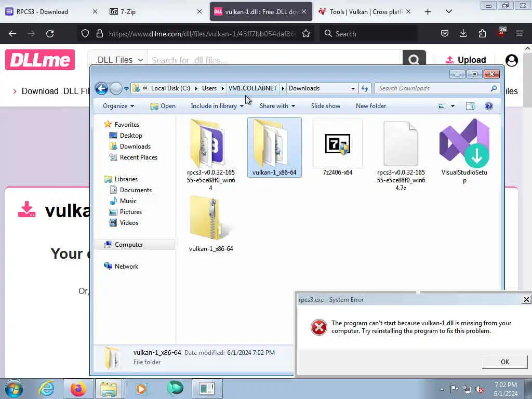Click the Upload button on DLLme
The height and width of the screenshot is (399, 532).
tap(466, 60)
